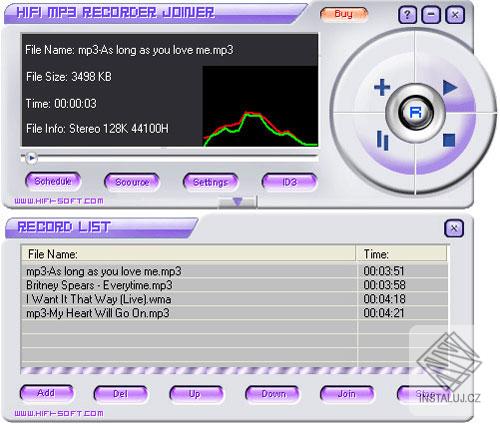Collapse record list using the down-arrow toggle
This screenshot has width=500, height=425.
coord(237,202)
